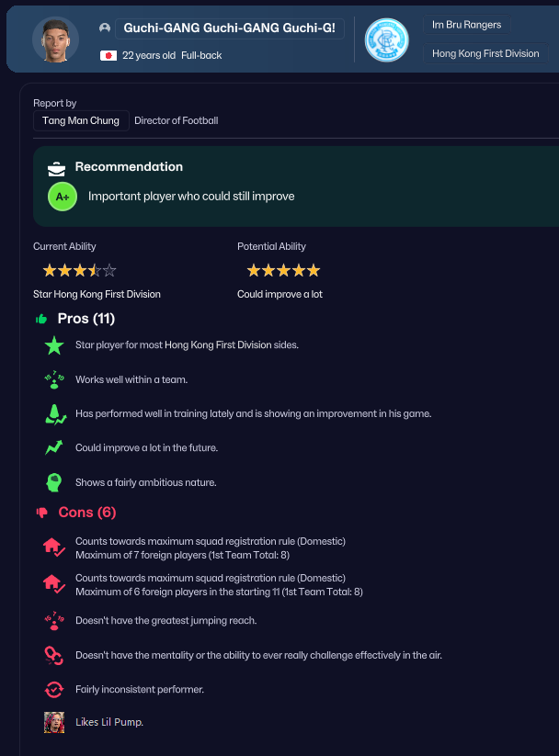The height and width of the screenshot is (756, 559).
Task: Click the Current Ability star rating
Action: click(79, 271)
